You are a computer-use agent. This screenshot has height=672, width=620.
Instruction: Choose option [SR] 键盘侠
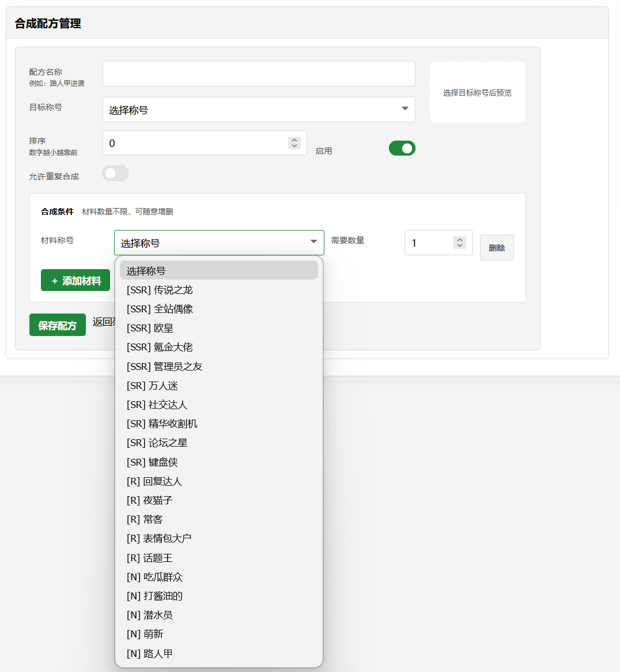click(x=219, y=462)
